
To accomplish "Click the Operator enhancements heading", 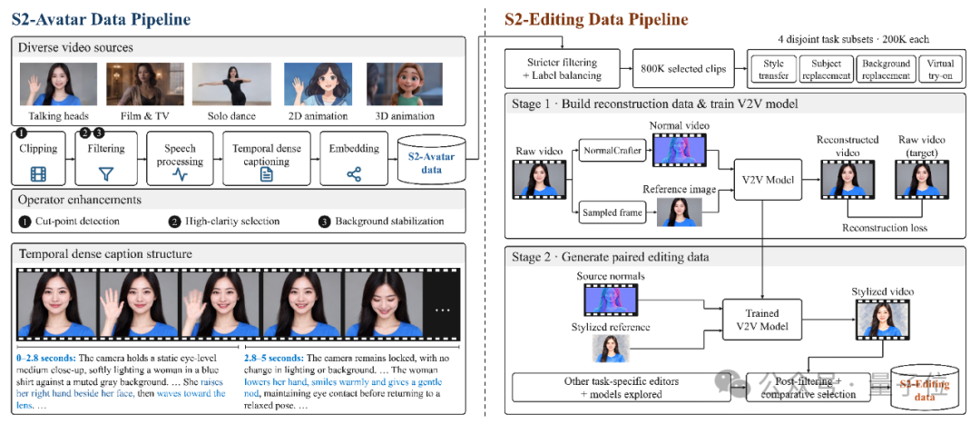I will tap(80, 200).
